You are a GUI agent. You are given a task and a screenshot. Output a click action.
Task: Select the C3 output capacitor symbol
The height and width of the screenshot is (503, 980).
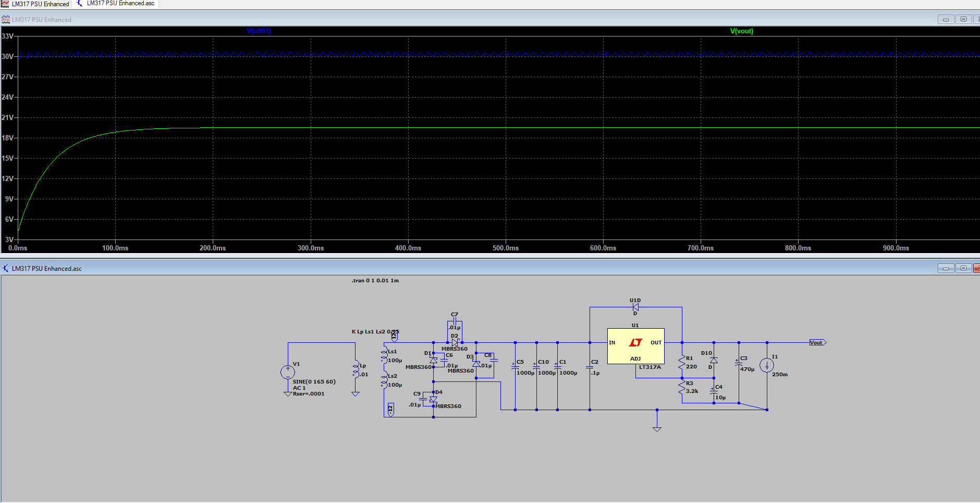coord(739,362)
